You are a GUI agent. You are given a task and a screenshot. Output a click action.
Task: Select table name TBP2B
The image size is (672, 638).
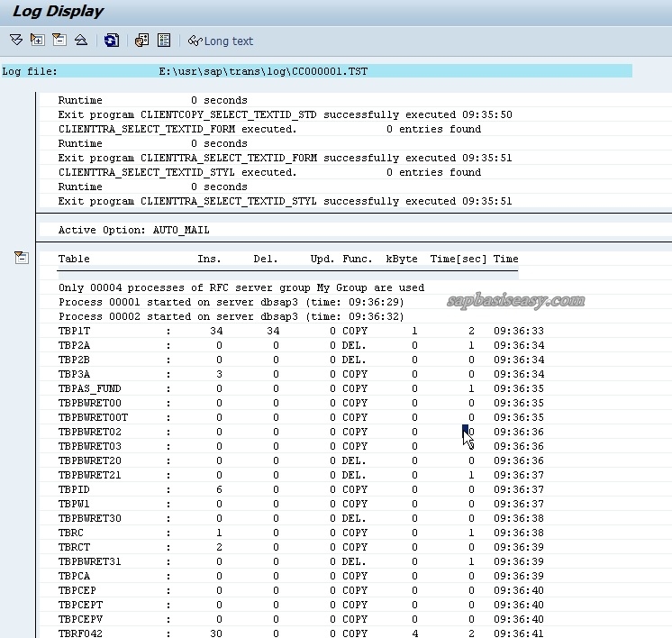click(x=74, y=360)
